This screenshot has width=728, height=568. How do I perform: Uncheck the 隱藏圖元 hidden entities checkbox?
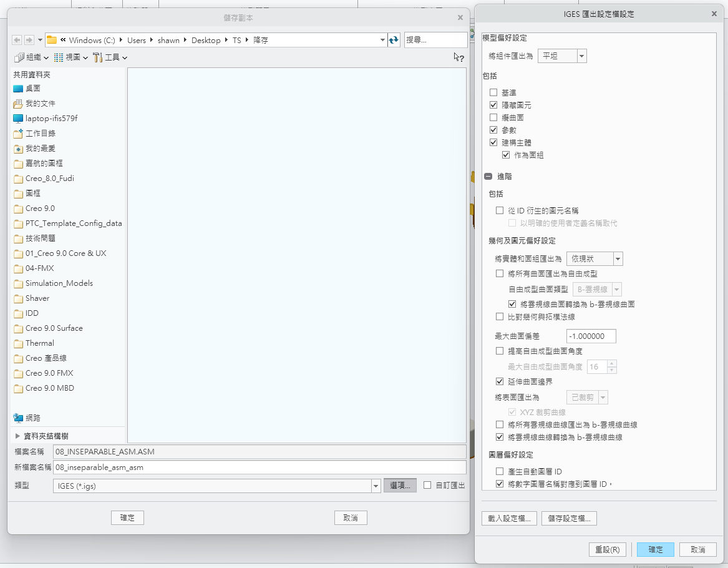493,105
